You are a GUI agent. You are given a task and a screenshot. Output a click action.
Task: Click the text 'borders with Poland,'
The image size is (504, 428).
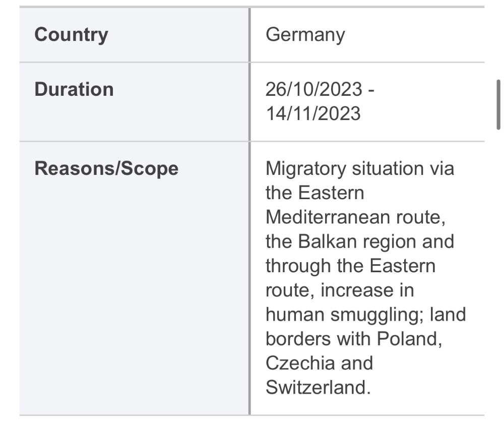(354, 339)
